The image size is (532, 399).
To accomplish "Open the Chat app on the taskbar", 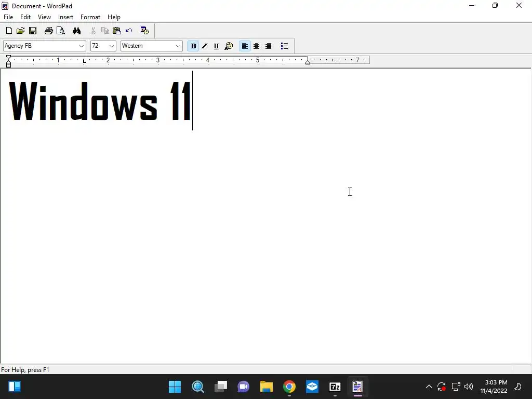I will click(244, 387).
